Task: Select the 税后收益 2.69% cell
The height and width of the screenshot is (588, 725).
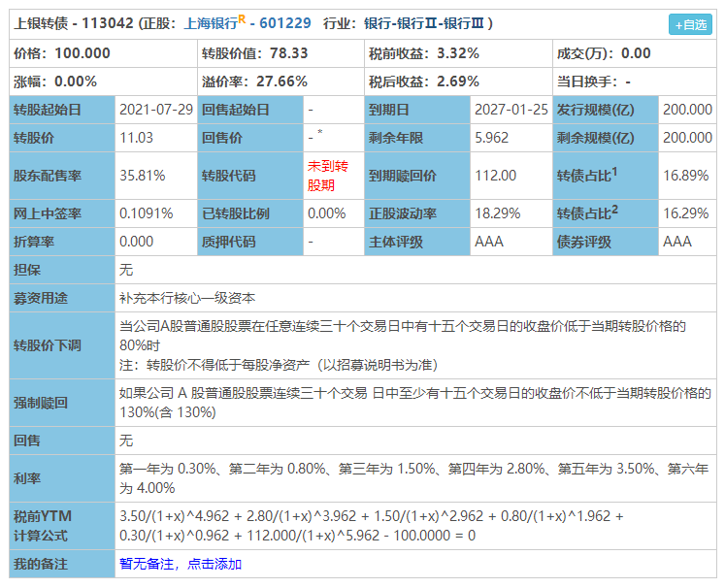Action: (x=458, y=82)
